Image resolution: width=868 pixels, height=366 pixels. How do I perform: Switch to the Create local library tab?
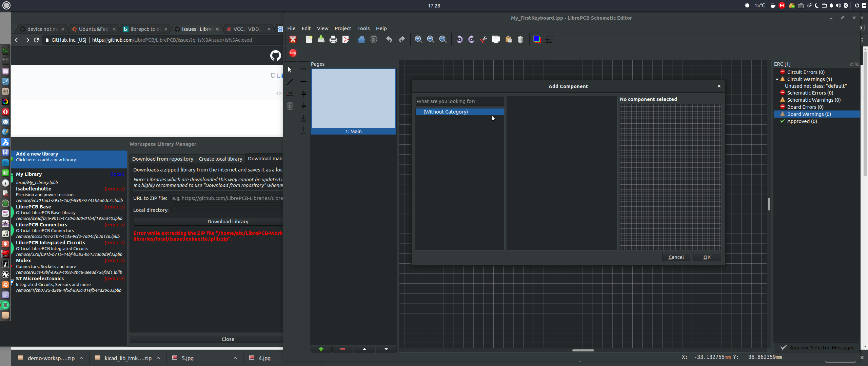221,159
